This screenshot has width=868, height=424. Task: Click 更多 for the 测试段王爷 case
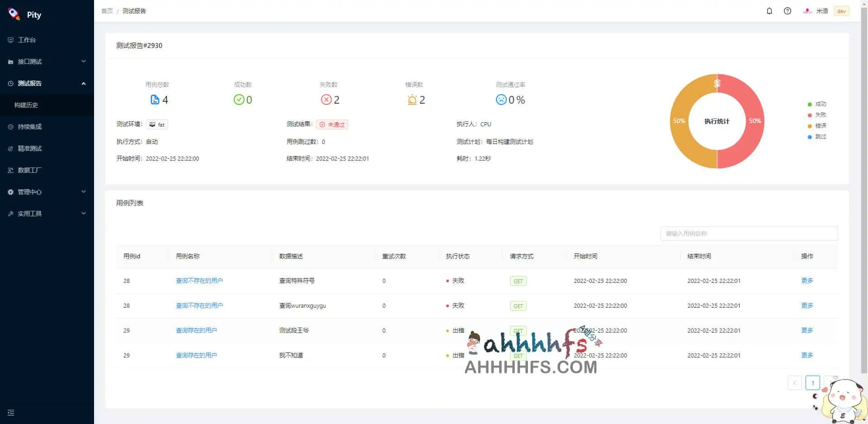click(807, 330)
